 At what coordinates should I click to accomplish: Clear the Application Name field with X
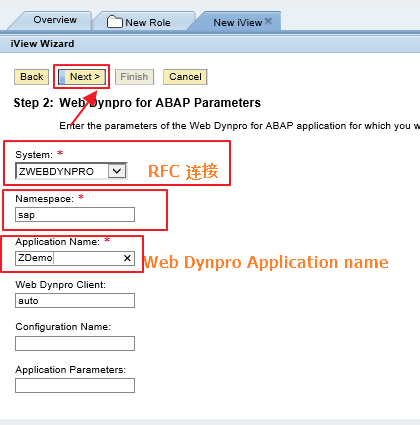click(127, 258)
